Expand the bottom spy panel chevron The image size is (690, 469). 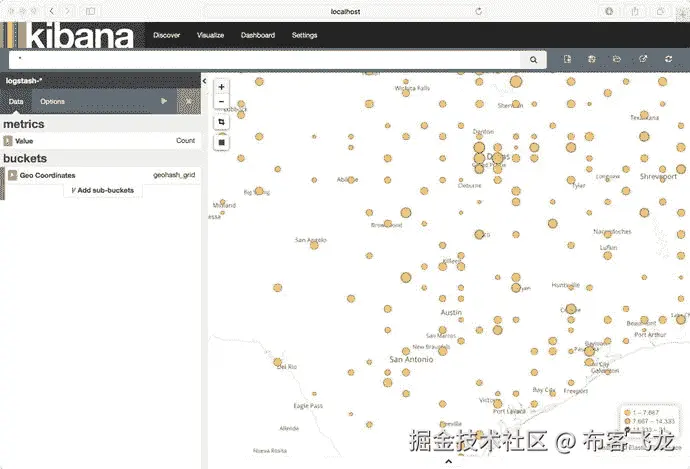tap(448, 461)
